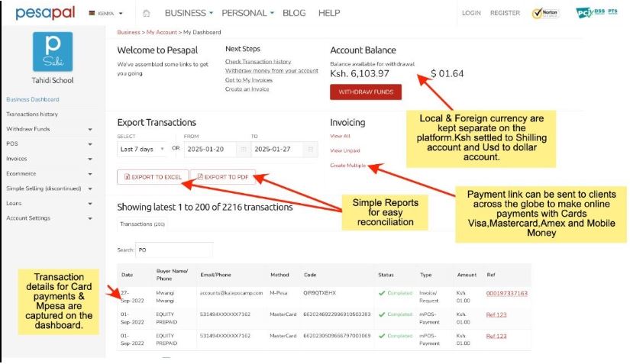Click the EXPORT TO EXCEL button
This screenshot has width=630, height=364.
(153, 177)
